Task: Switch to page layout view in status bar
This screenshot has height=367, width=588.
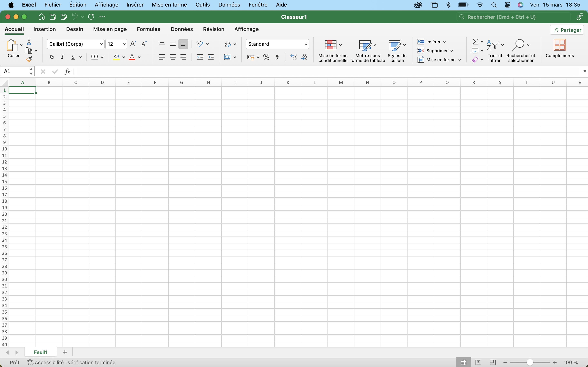Action: 478,362
